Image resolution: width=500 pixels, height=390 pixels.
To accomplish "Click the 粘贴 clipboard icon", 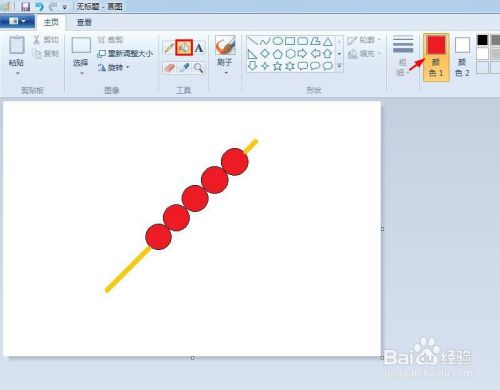I will [16, 45].
